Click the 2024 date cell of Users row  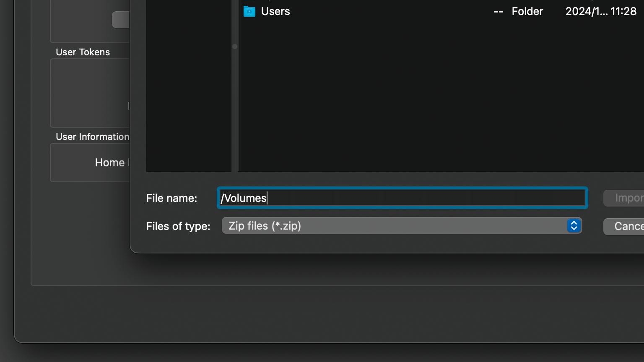click(x=600, y=11)
